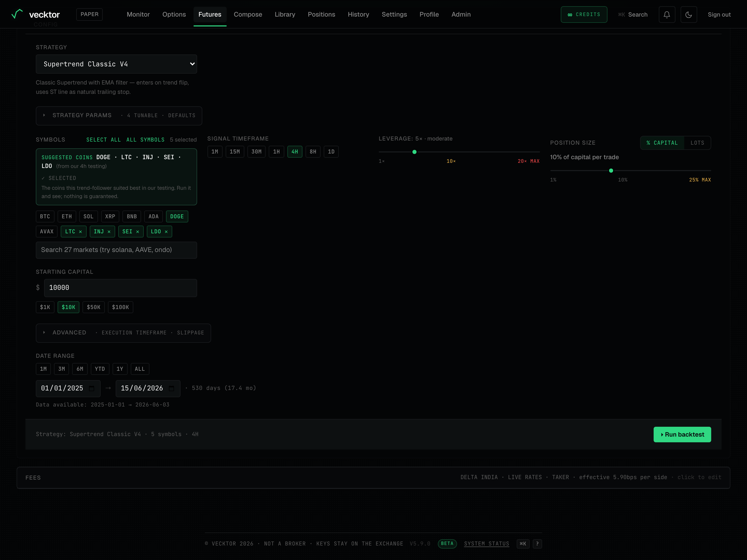The height and width of the screenshot is (560, 747).
Task: Click the BETA badge
Action: 447,543
